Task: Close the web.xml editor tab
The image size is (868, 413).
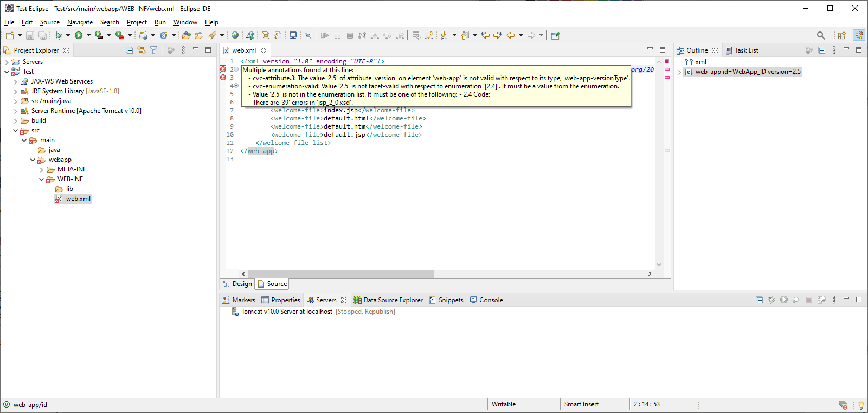Action: click(263, 50)
